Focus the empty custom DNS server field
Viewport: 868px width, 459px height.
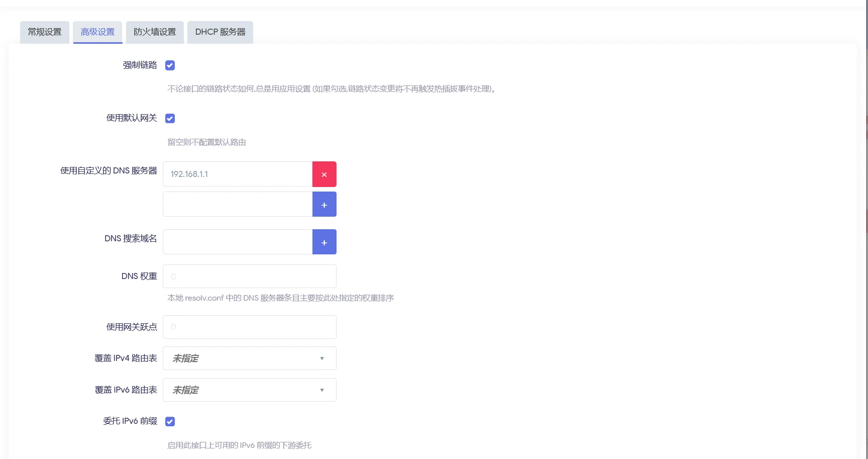(x=238, y=204)
